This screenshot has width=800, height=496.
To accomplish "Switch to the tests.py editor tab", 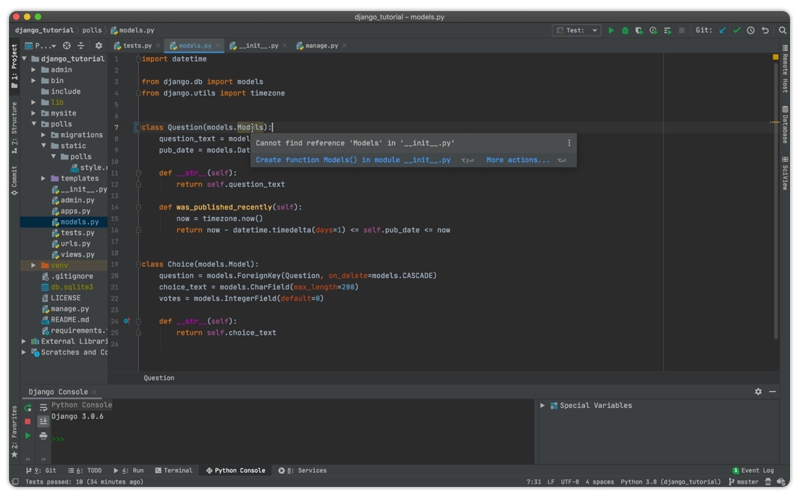I will (137, 46).
